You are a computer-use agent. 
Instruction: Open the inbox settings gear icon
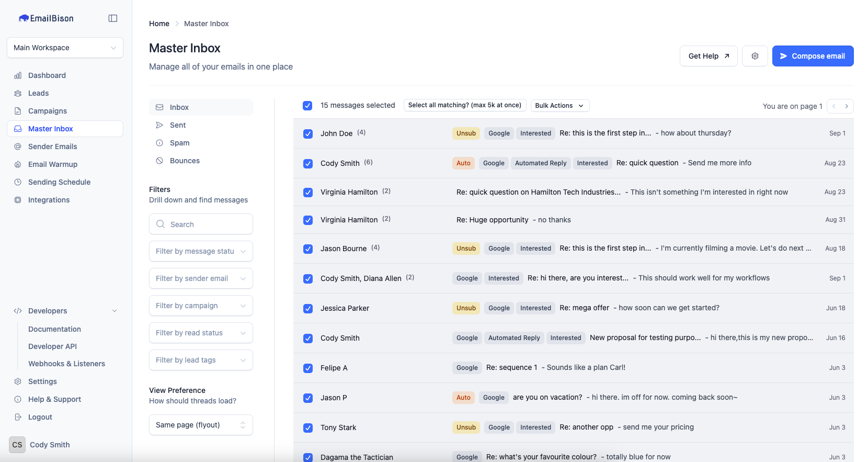point(755,56)
